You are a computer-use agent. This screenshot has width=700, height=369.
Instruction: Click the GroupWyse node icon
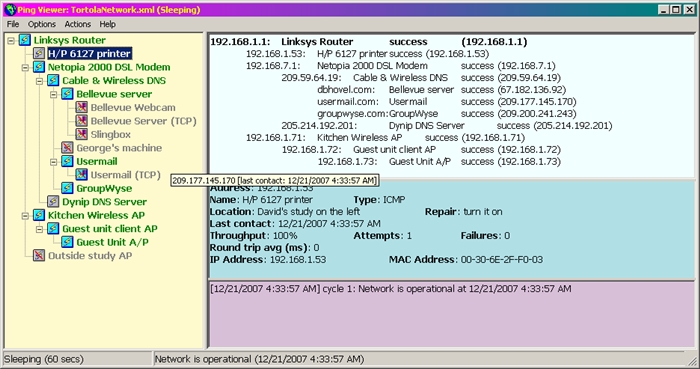67,188
